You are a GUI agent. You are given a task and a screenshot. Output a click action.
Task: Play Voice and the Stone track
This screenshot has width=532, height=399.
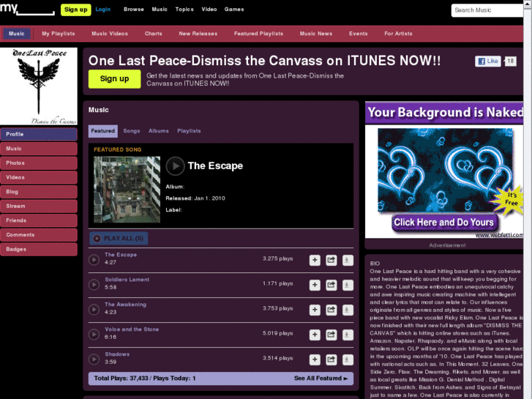coord(94,335)
